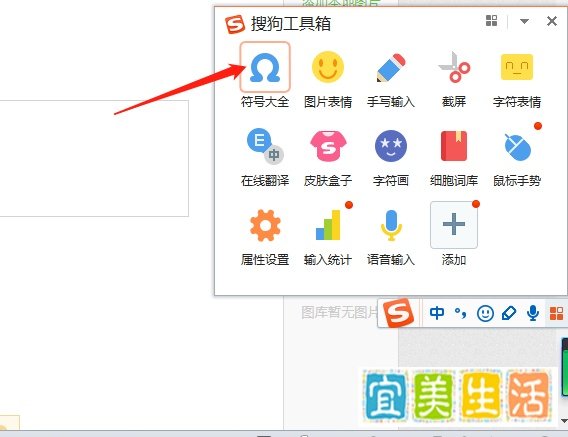Activate the microphone on the input bar
The width and height of the screenshot is (568, 437).
pyautogui.click(x=533, y=313)
